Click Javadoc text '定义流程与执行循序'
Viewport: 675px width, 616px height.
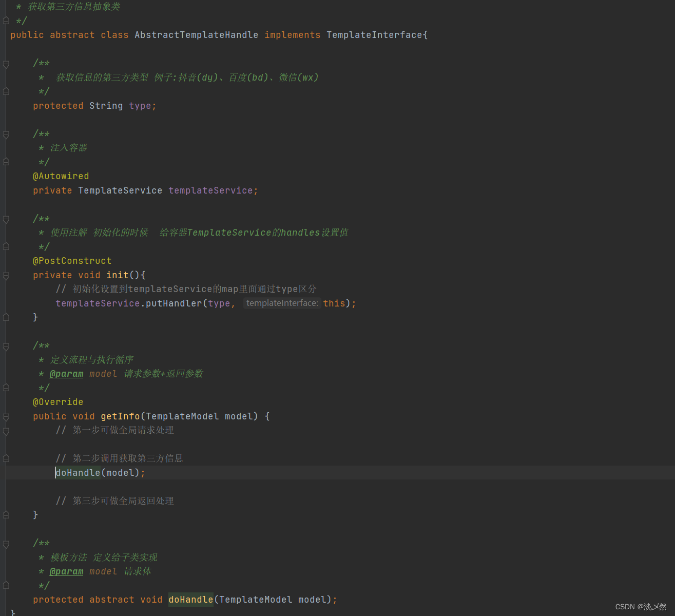click(x=92, y=360)
